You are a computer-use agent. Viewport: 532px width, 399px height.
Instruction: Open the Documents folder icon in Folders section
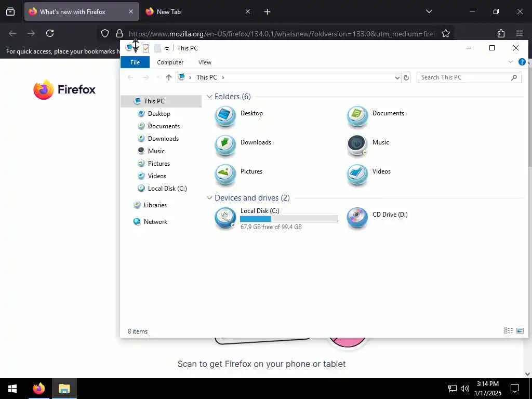[x=357, y=116]
